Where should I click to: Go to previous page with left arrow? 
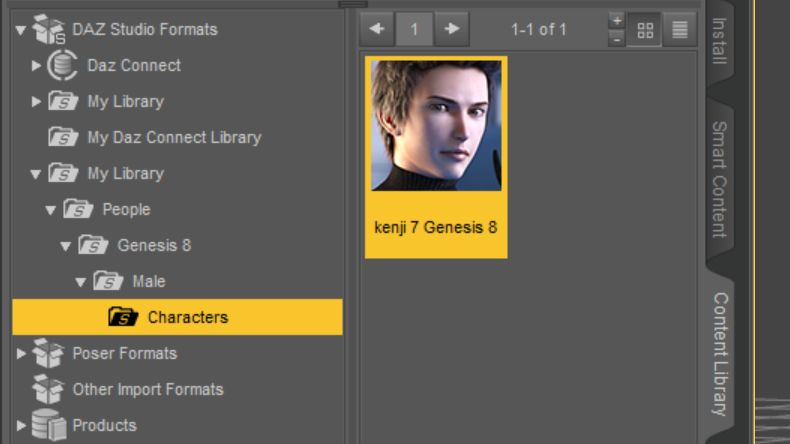click(x=377, y=29)
